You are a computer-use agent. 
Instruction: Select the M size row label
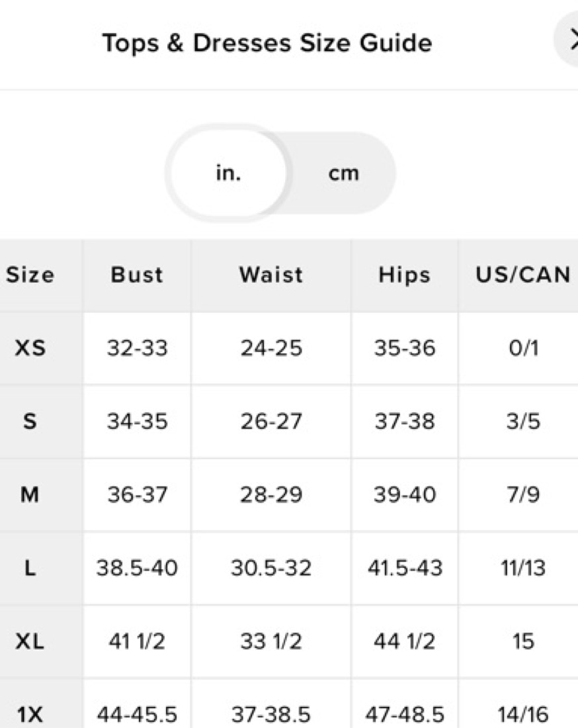pos(30,495)
